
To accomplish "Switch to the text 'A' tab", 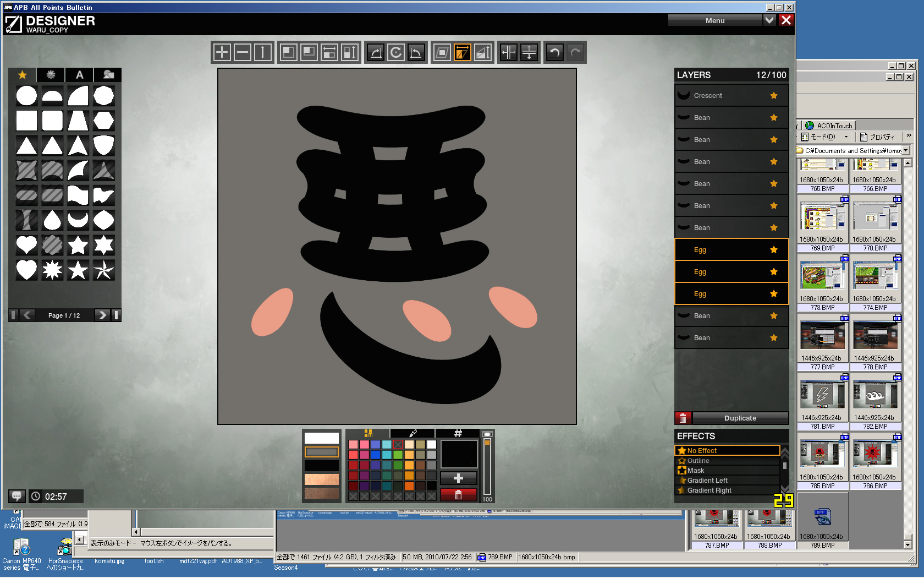I will click(80, 75).
